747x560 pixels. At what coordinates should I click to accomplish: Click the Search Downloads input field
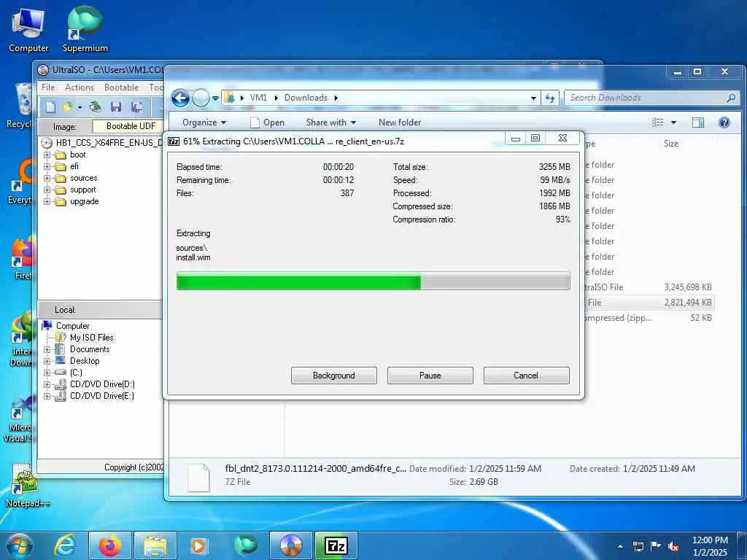pyautogui.click(x=651, y=98)
